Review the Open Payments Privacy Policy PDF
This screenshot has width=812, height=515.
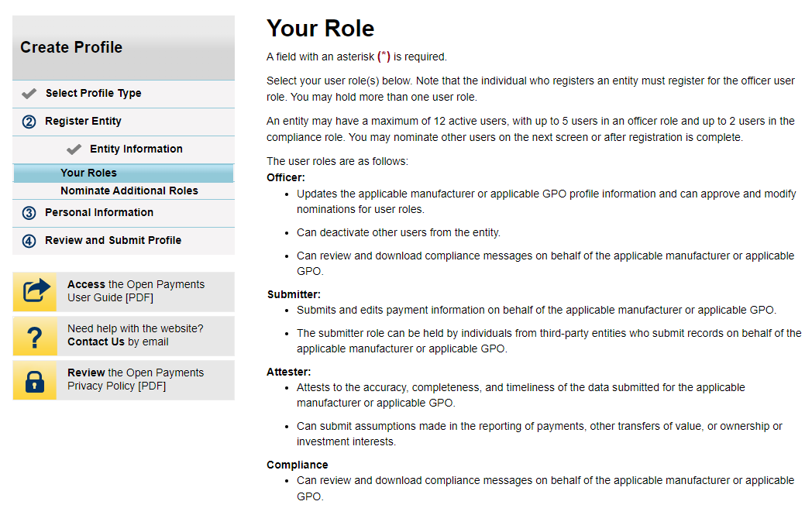[x=136, y=379]
